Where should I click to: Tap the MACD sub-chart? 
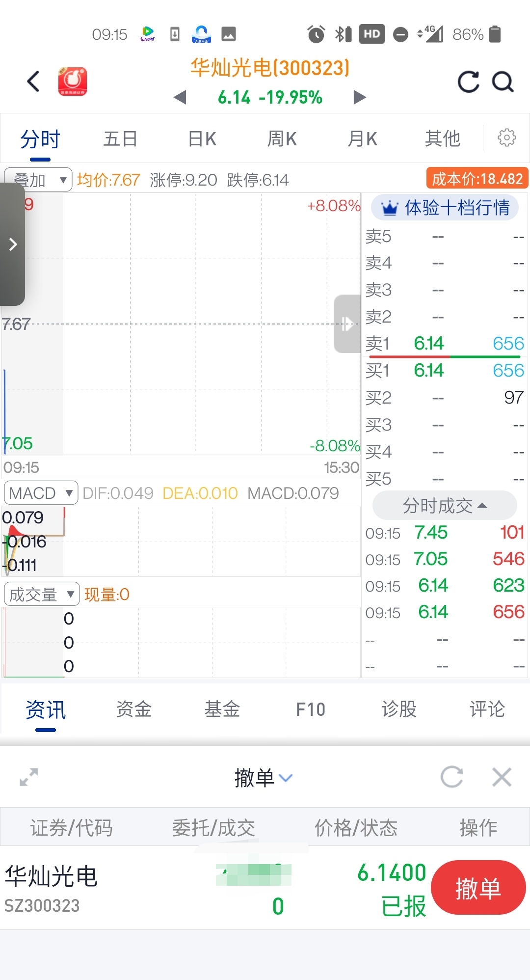click(182, 541)
